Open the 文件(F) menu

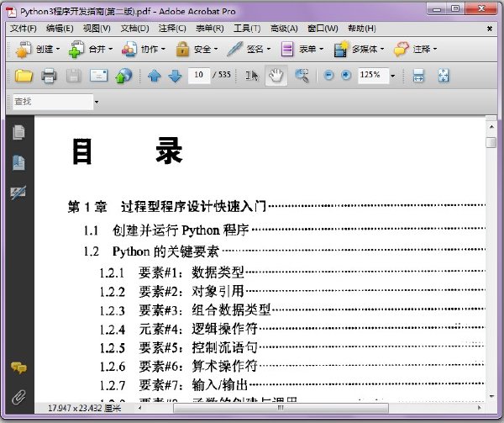click(x=24, y=29)
